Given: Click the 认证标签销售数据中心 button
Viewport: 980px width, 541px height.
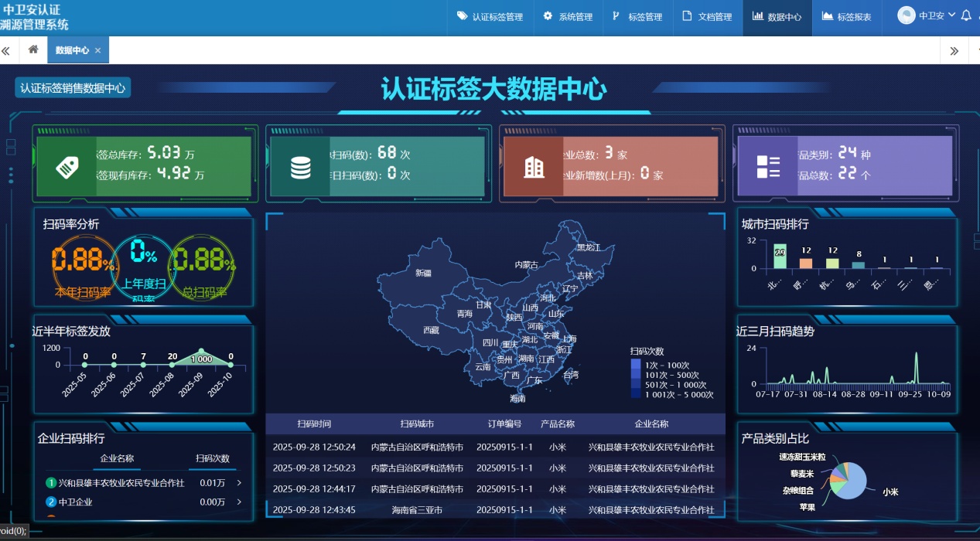Looking at the screenshot, I should click(x=73, y=88).
